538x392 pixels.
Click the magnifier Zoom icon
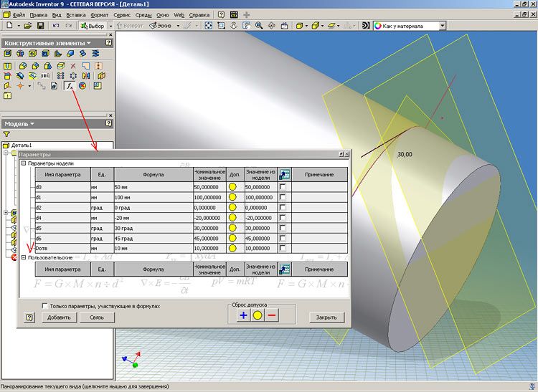coord(259,25)
